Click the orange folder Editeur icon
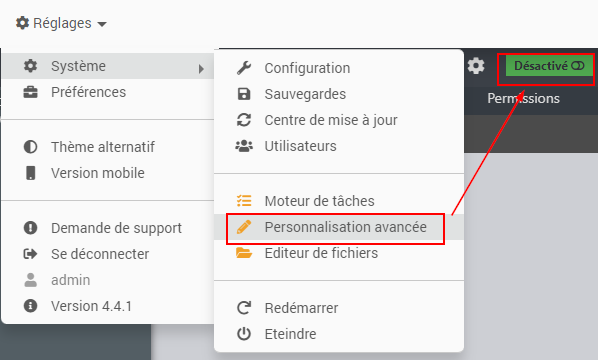Viewport: 598px width, 360px height. point(244,252)
